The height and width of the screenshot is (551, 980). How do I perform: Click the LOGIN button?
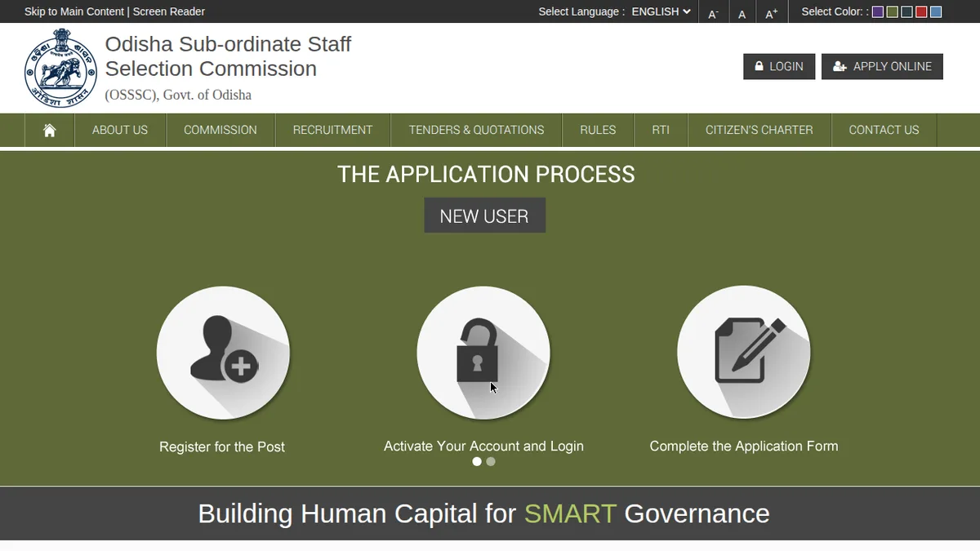point(779,67)
